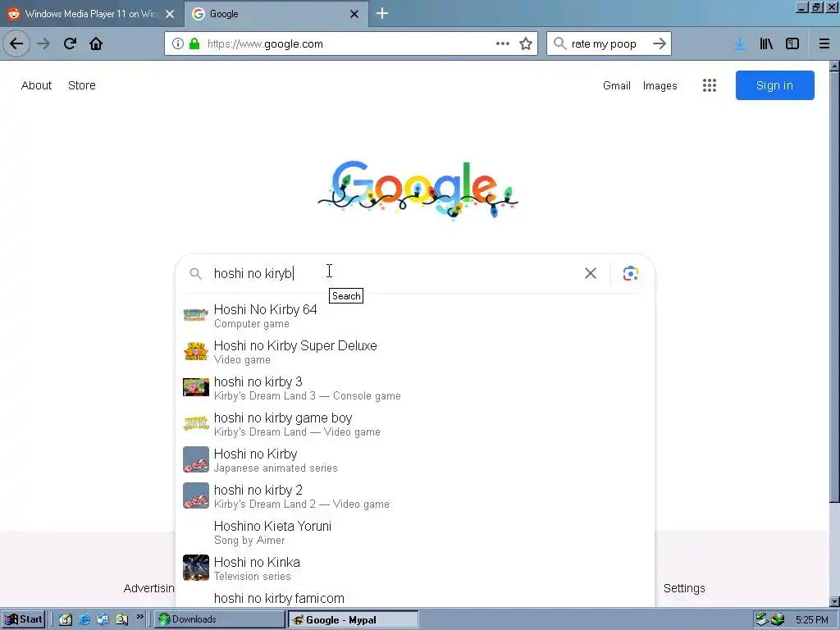Click magnifier icon in browser search box

point(559,44)
